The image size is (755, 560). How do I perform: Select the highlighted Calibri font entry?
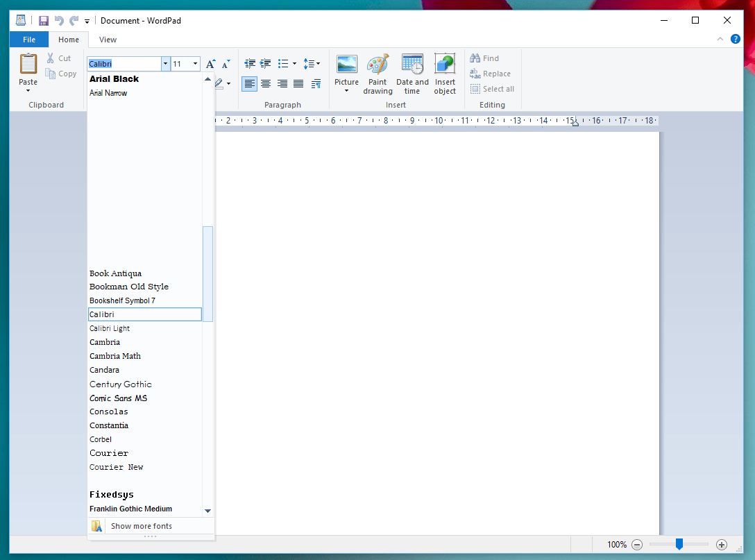pyautogui.click(x=144, y=314)
